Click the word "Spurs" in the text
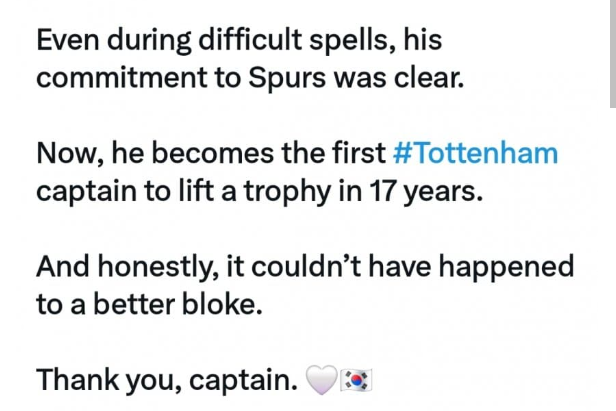 [x=287, y=77]
